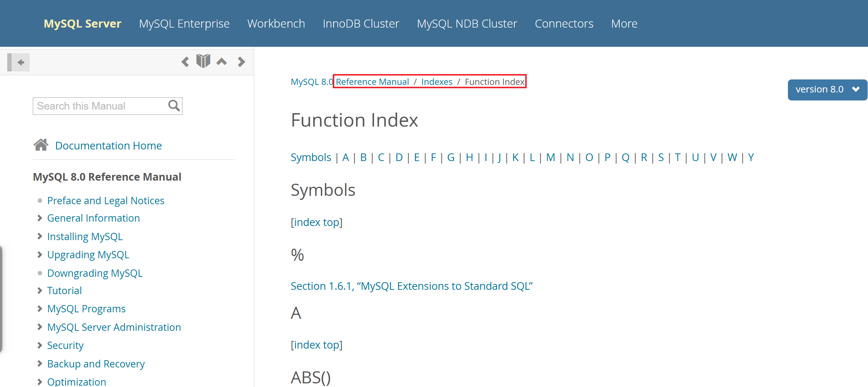This screenshot has height=387, width=868.
Task: Expand the Backup and Recovery section
Action: click(40, 364)
